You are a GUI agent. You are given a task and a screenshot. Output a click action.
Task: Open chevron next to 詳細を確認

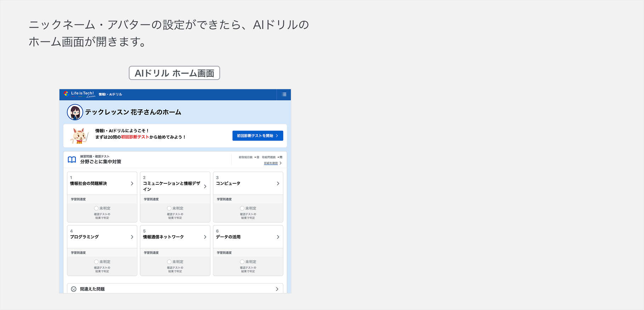(281, 163)
